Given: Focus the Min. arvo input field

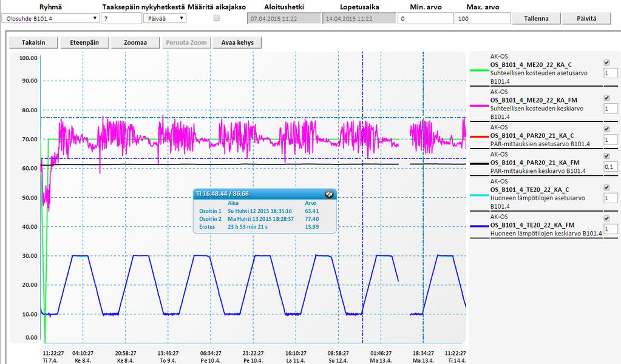Looking at the screenshot, I should pyautogui.click(x=426, y=19).
